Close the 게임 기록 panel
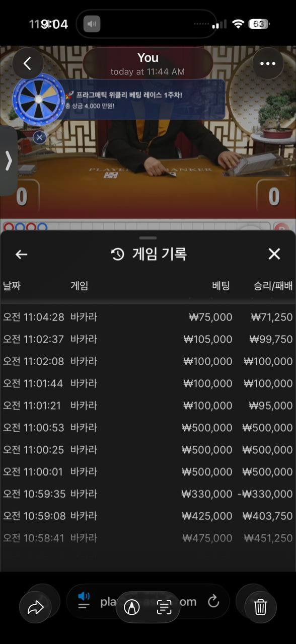 274,254
